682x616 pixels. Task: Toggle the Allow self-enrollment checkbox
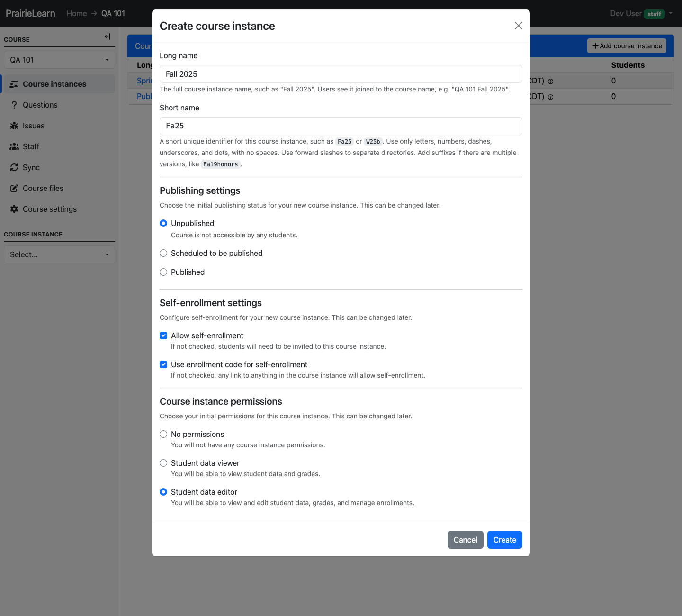pyautogui.click(x=163, y=335)
